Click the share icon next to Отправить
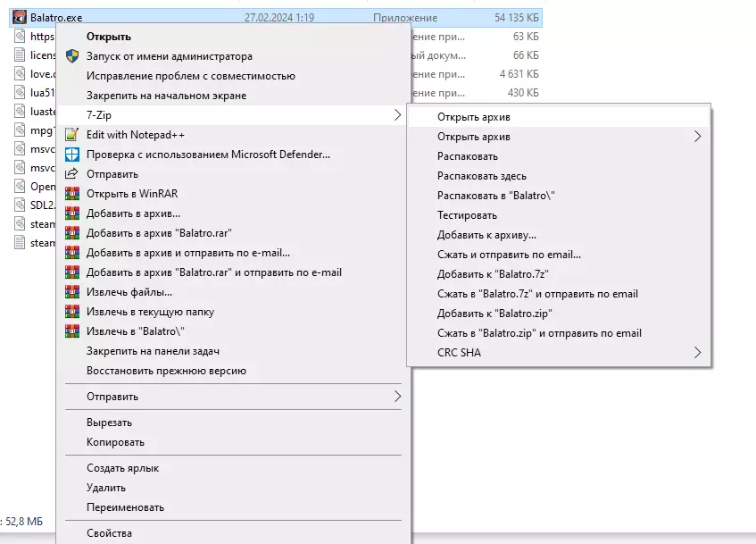 (x=71, y=174)
